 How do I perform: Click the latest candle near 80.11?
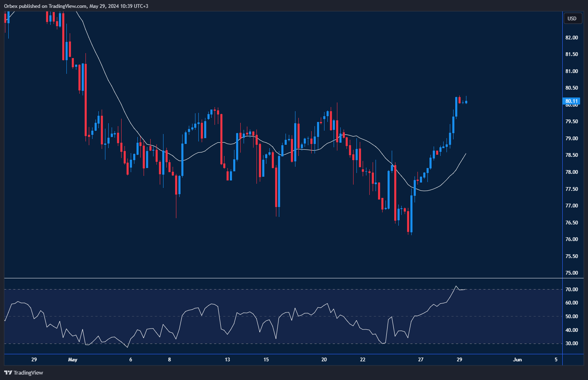[x=466, y=102]
